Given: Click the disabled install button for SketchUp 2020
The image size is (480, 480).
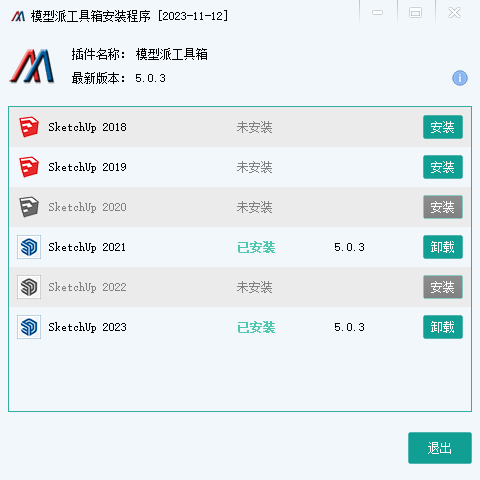Looking at the screenshot, I should [x=443, y=207].
